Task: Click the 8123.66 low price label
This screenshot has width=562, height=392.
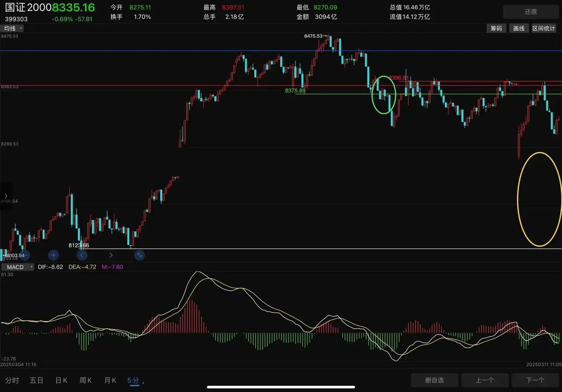Action: (79, 245)
